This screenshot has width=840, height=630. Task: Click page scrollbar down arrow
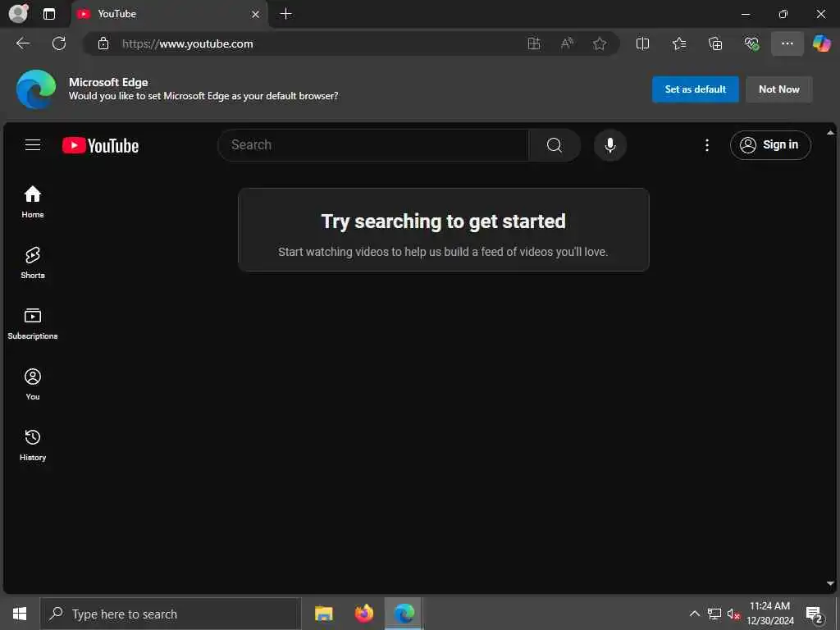(830, 583)
